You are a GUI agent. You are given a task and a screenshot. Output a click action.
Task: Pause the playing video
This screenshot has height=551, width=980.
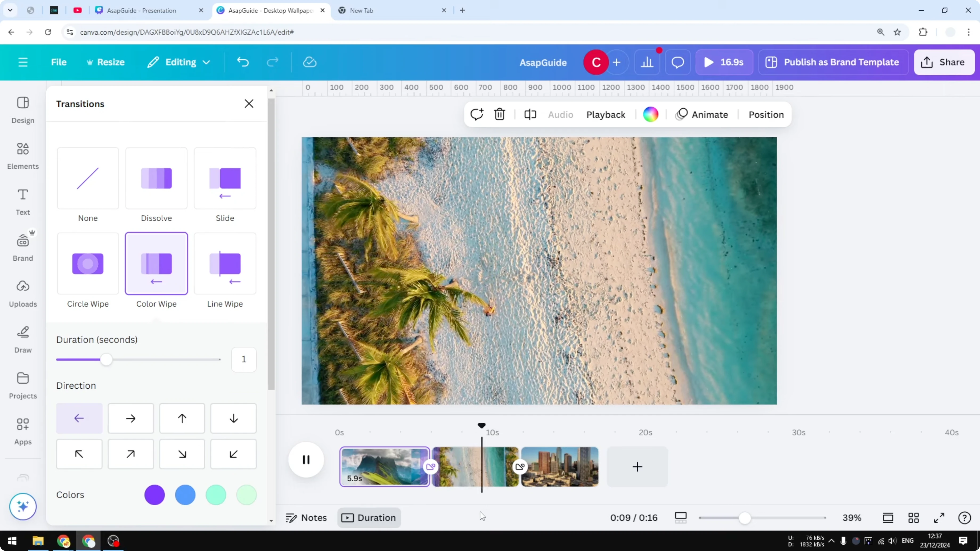[x=306, y=460]
